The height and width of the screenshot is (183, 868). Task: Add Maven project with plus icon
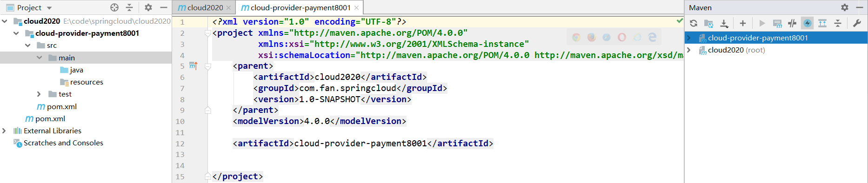point(743,23)
